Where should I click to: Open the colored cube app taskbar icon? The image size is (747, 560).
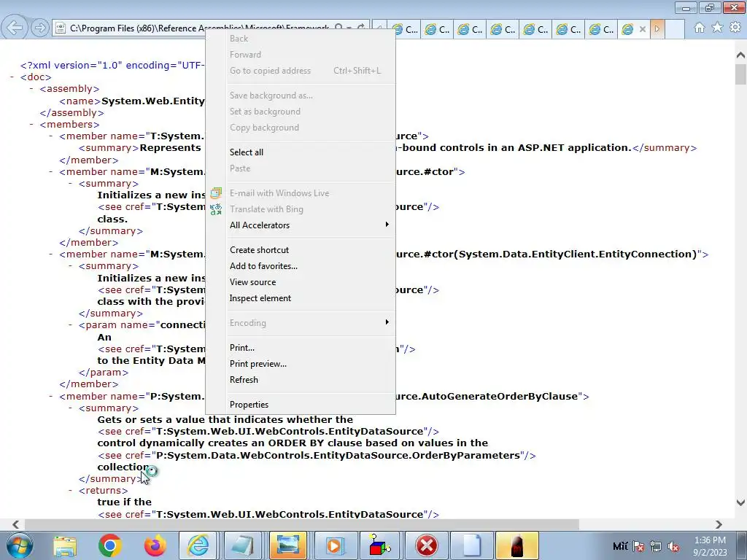[379, 545]
